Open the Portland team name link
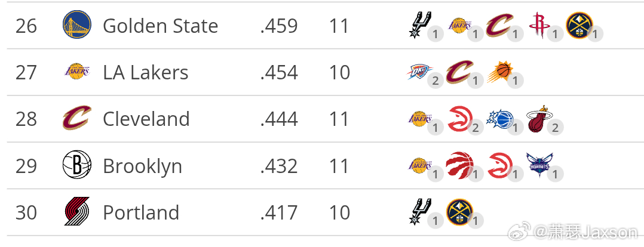This screenshot has width=644, height=247. pos(141,213)
